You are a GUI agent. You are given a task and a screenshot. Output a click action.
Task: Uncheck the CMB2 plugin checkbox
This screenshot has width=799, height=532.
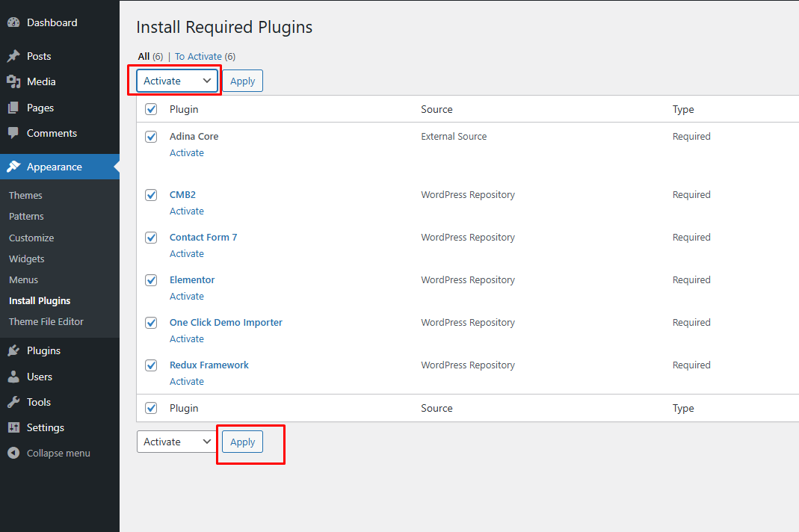point(151,195)
